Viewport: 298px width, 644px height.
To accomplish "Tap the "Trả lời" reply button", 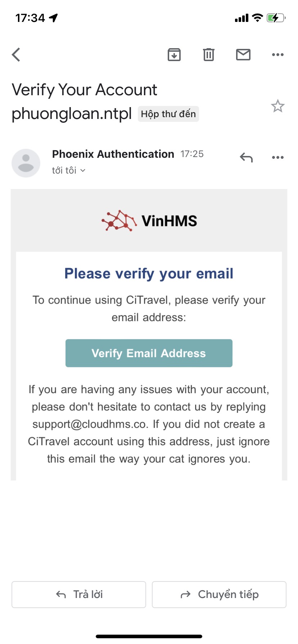I will pyautogui.click(x=79, y=594).
